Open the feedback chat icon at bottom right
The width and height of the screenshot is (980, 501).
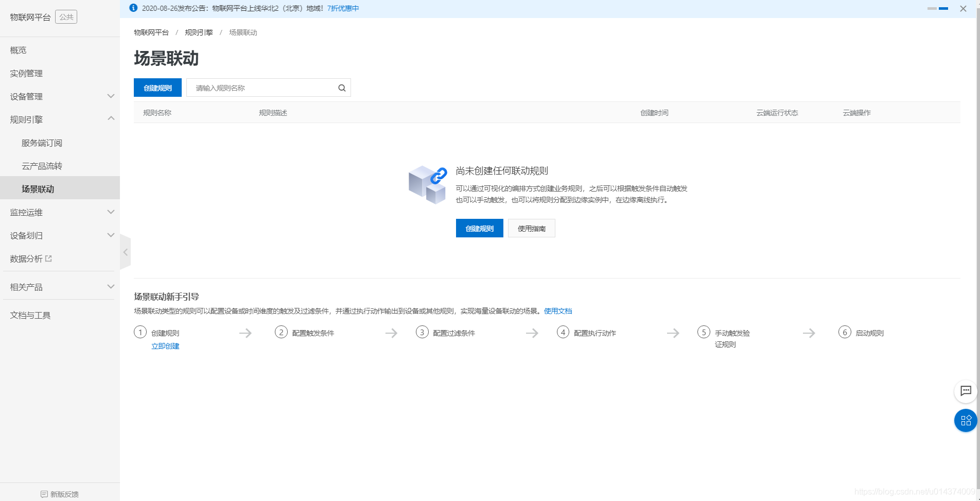pyautogui.click(x=965, y=391)
